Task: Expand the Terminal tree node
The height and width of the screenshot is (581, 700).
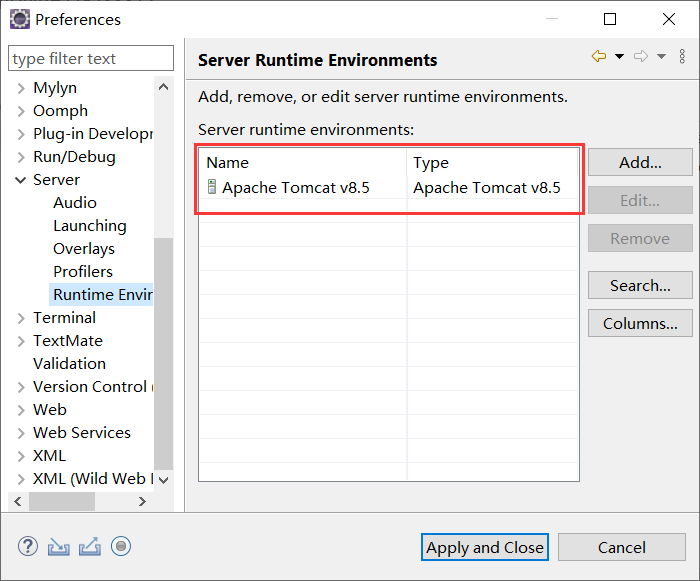Action: point(21,318)
